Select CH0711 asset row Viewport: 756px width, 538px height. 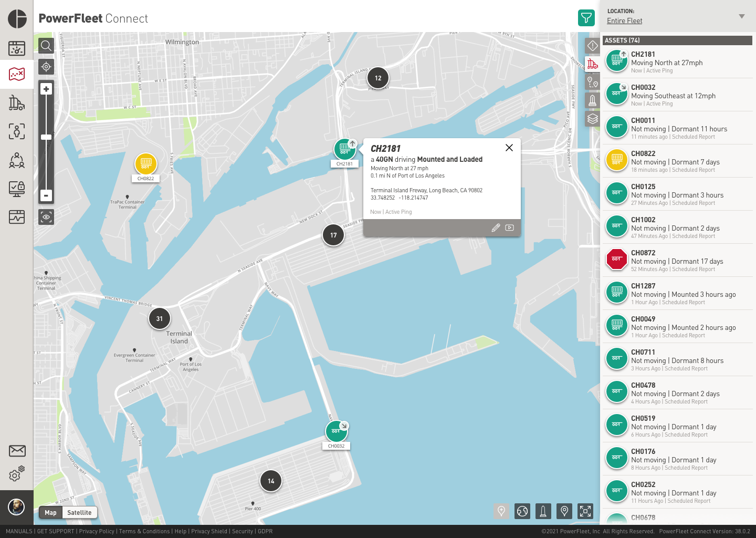coord(677,360)
